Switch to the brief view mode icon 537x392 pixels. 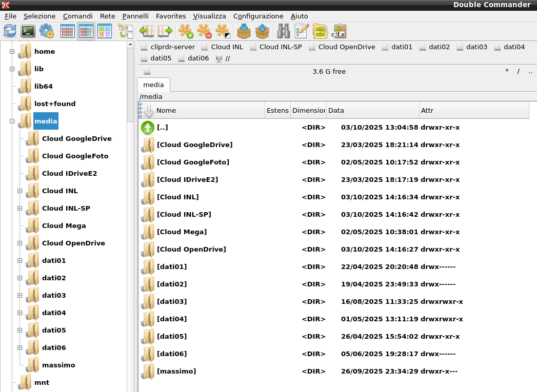[68, 31]
